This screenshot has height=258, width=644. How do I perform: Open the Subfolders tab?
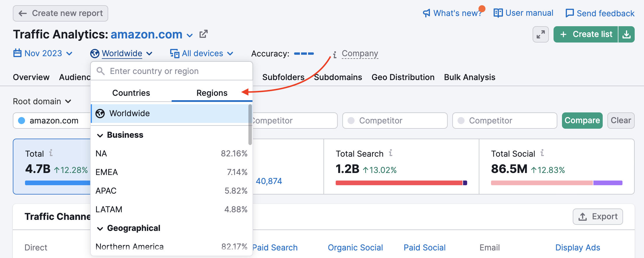pos(283,77)
